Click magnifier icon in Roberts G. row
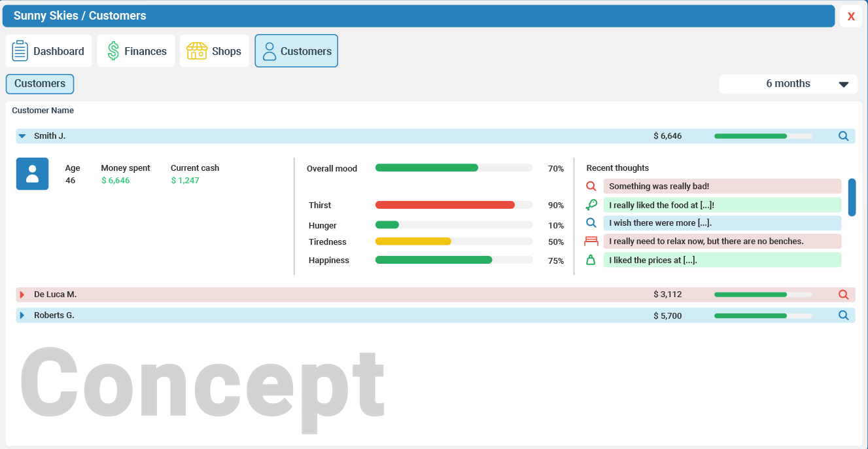The width and height of the screenshot is (868, 449). [x=843, y=315]
